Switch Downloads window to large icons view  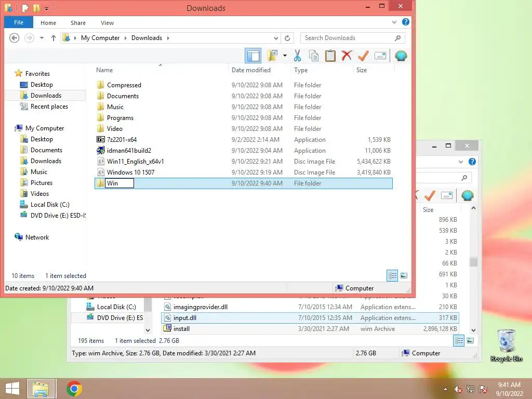coord(404,275)
